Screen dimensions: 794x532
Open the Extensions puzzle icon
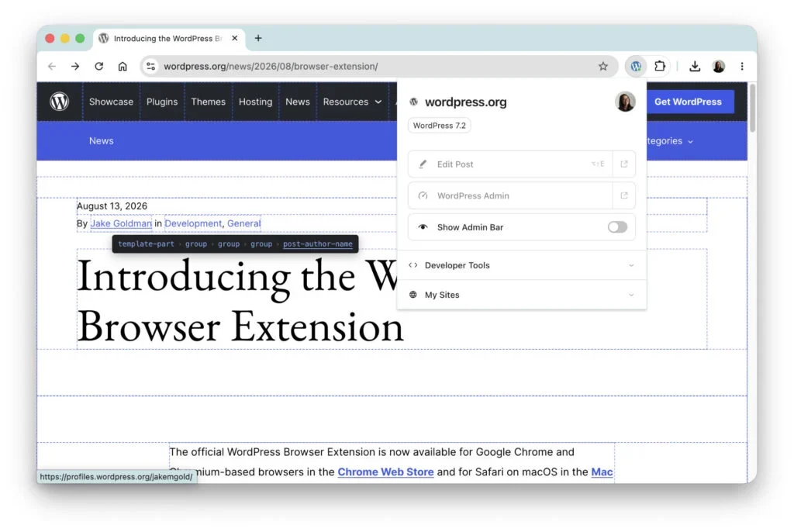click(x=660, y=66)
